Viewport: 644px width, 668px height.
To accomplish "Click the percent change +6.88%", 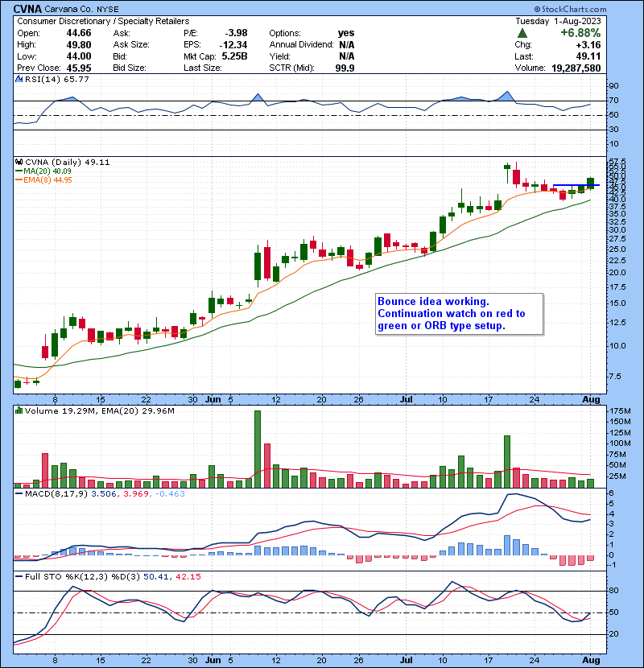I will 580,33.
